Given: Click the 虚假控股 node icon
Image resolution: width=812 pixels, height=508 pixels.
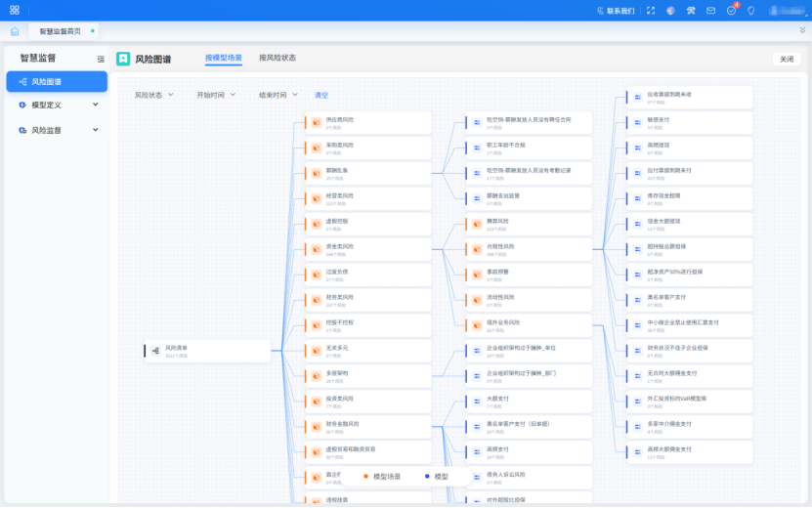Looking at the screenshot, I should pos(316,225).
